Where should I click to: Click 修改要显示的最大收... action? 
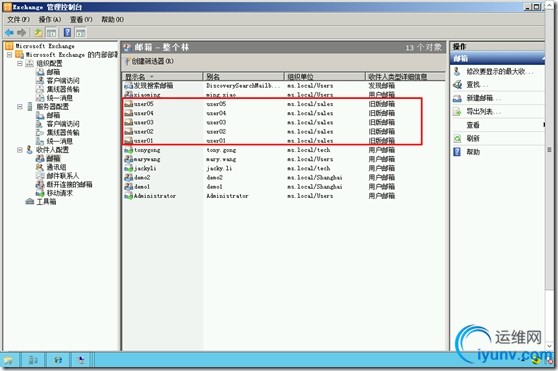click(500, 71)
